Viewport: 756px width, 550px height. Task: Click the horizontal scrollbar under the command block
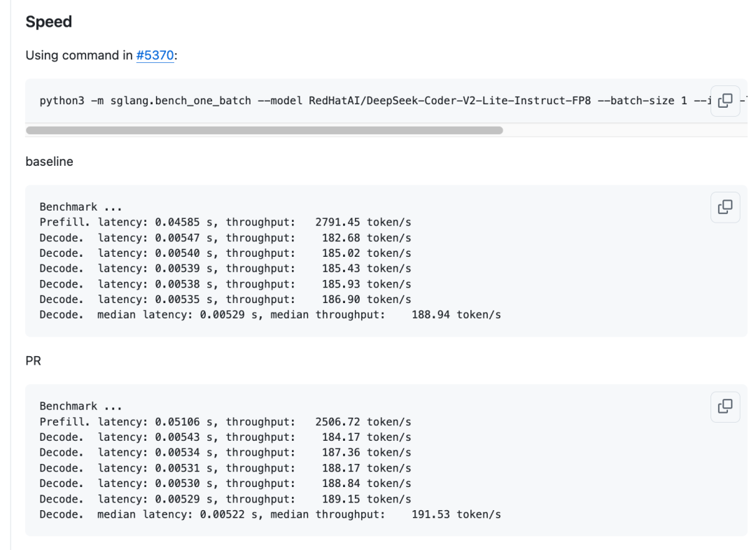coord(266,129)
